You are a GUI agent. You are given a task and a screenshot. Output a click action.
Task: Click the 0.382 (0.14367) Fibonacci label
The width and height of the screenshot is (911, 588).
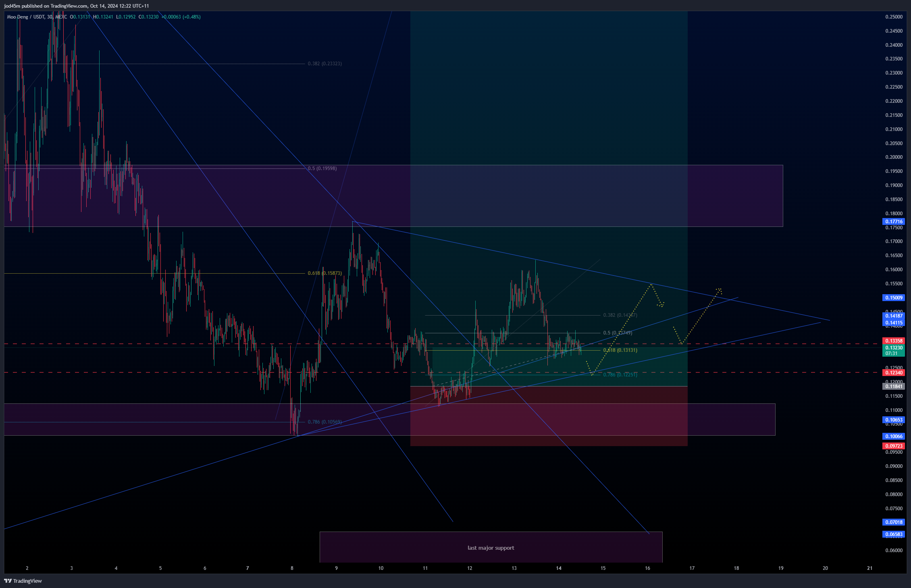point(620,315)
